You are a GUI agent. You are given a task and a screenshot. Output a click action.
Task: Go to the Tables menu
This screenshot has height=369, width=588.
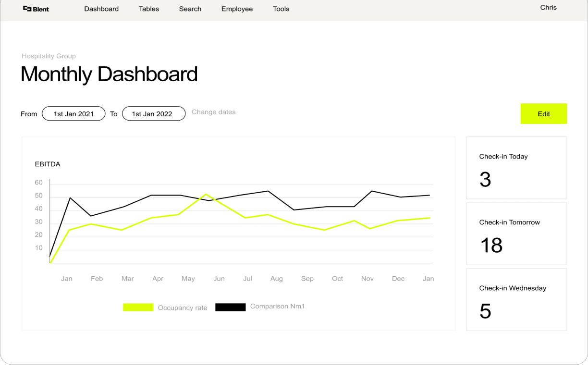coord(149,9)
